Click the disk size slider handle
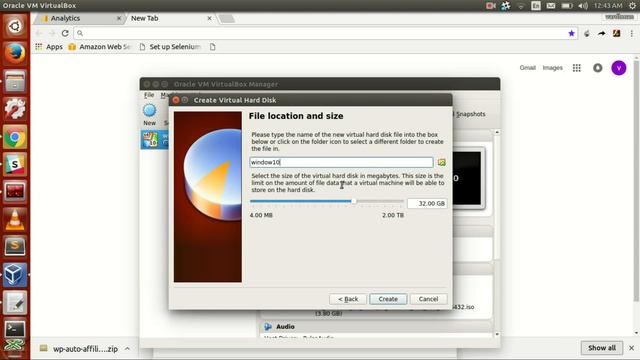This screenshot has width=640, height=360. coord(354,201)
